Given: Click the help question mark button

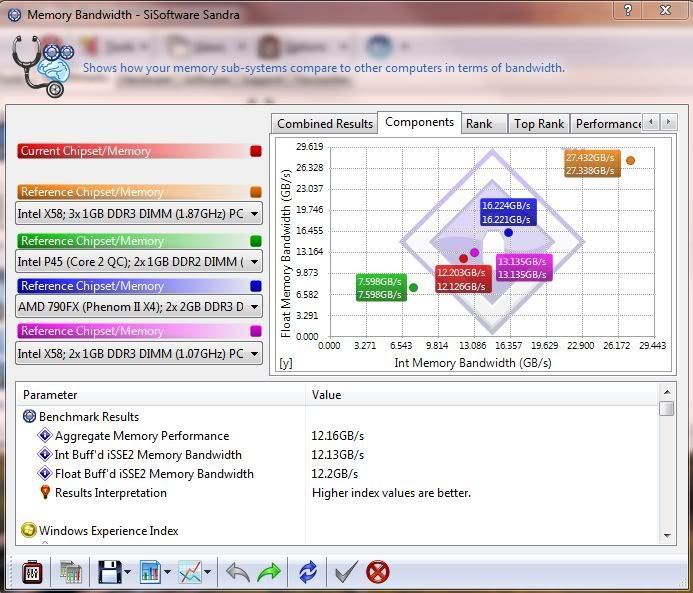Looking at the screenshot, I should tap(628, 9).
